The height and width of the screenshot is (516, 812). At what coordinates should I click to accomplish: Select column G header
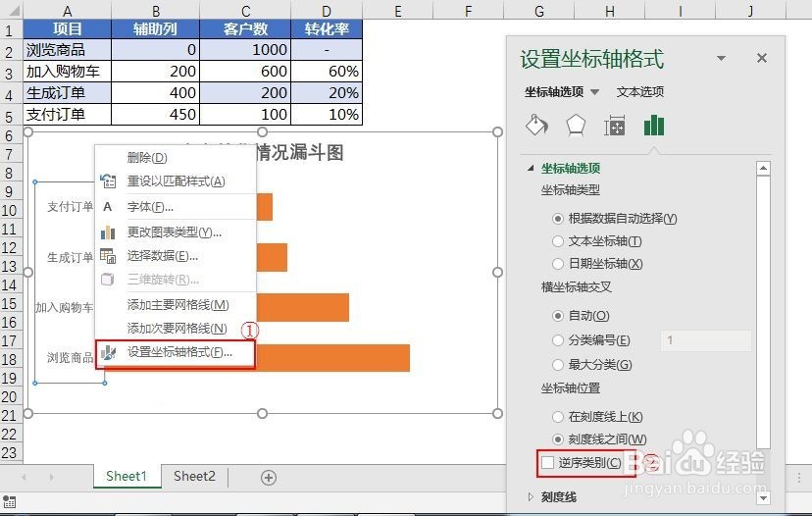click(539, 11)
